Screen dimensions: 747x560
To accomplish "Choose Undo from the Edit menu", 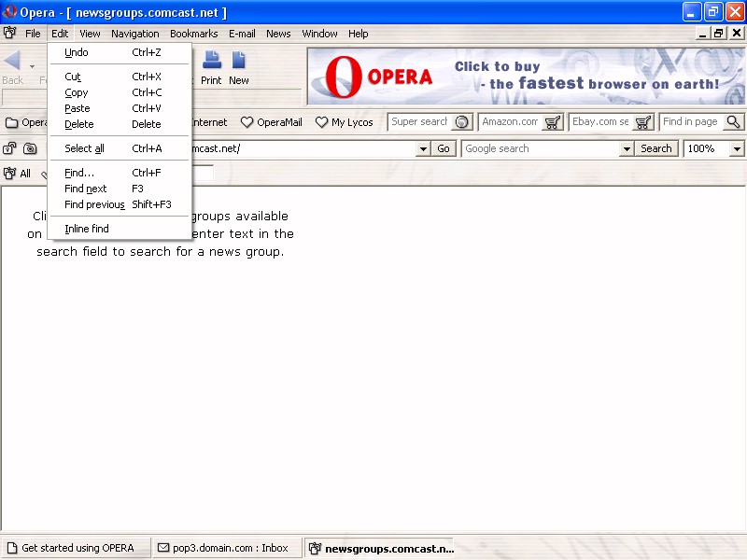I will point(120,52).
